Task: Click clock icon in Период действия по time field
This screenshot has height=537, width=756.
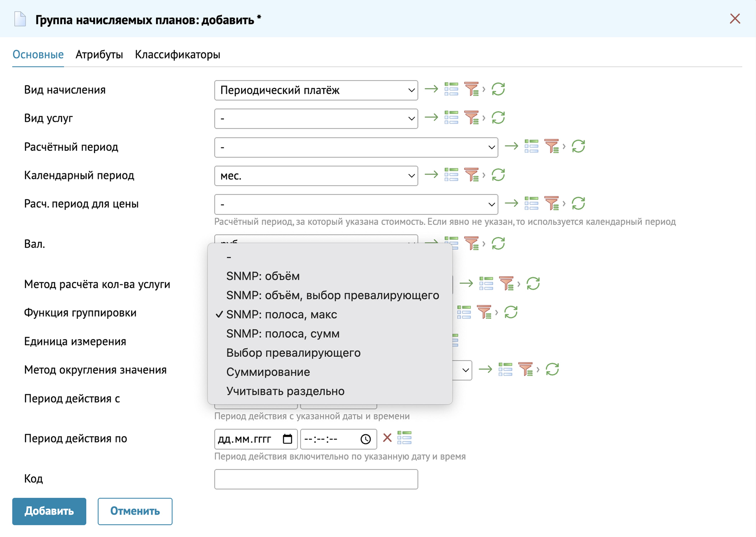Action: pos(365,439)
